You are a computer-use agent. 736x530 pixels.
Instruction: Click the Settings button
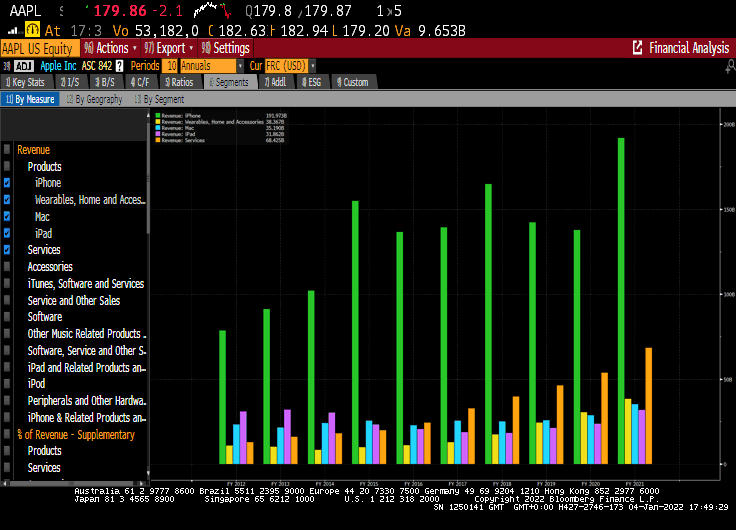227,48
